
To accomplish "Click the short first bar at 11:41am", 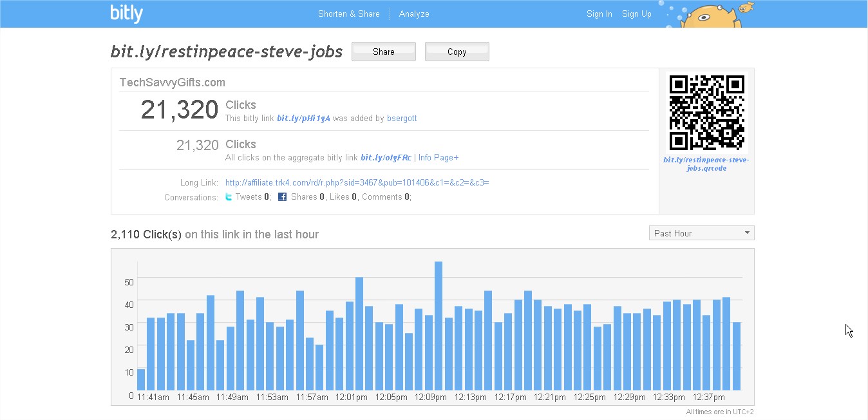I will 141,379.
